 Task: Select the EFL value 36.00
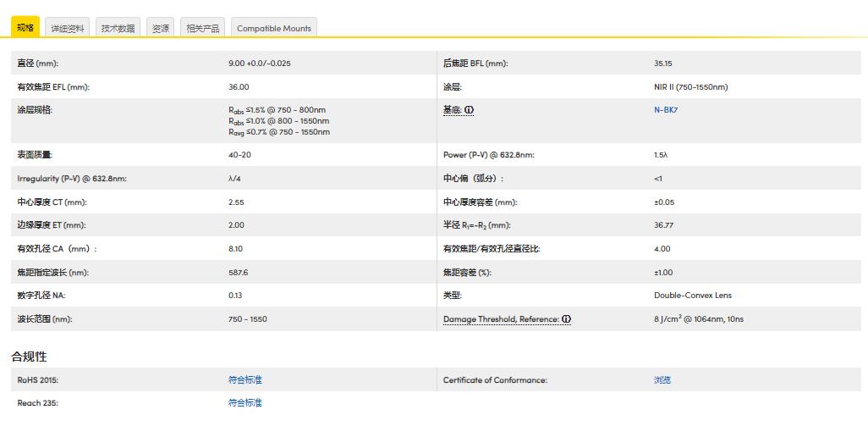tap(239, 87)
